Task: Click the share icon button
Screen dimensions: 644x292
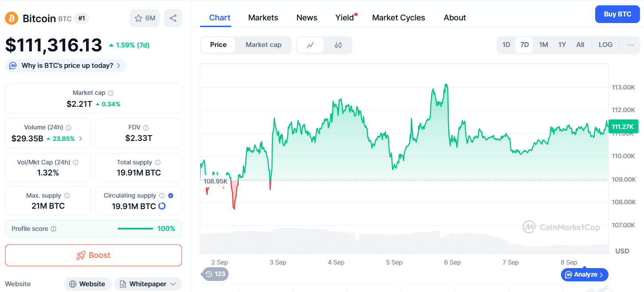Action: (x=173, y=18)
